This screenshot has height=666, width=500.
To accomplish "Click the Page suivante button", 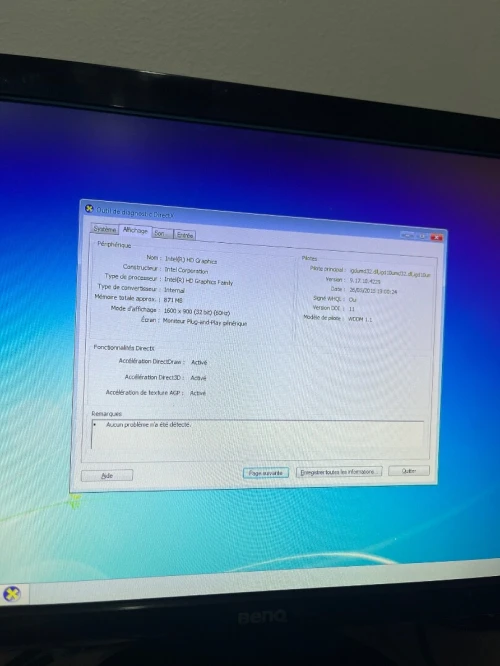I will coord(266,473).
